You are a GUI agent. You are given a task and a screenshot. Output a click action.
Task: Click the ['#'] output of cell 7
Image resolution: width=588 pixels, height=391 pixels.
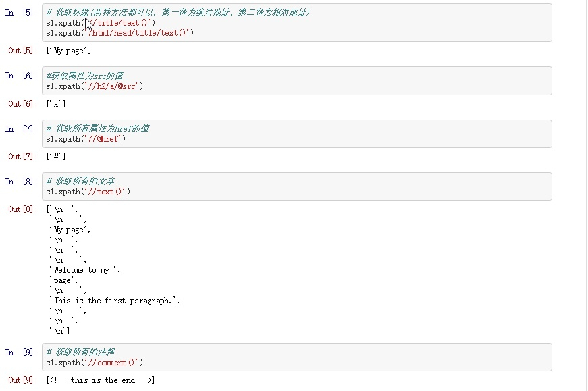56,157
